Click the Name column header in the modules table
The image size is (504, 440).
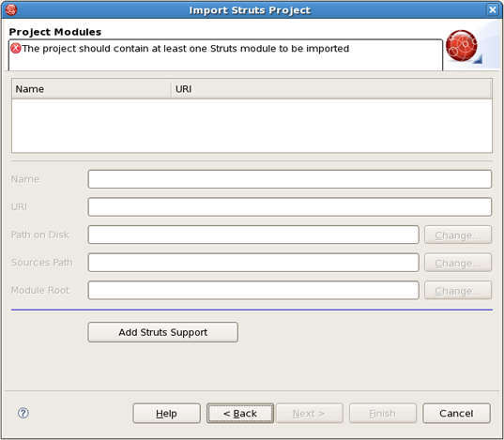point(91,89)
